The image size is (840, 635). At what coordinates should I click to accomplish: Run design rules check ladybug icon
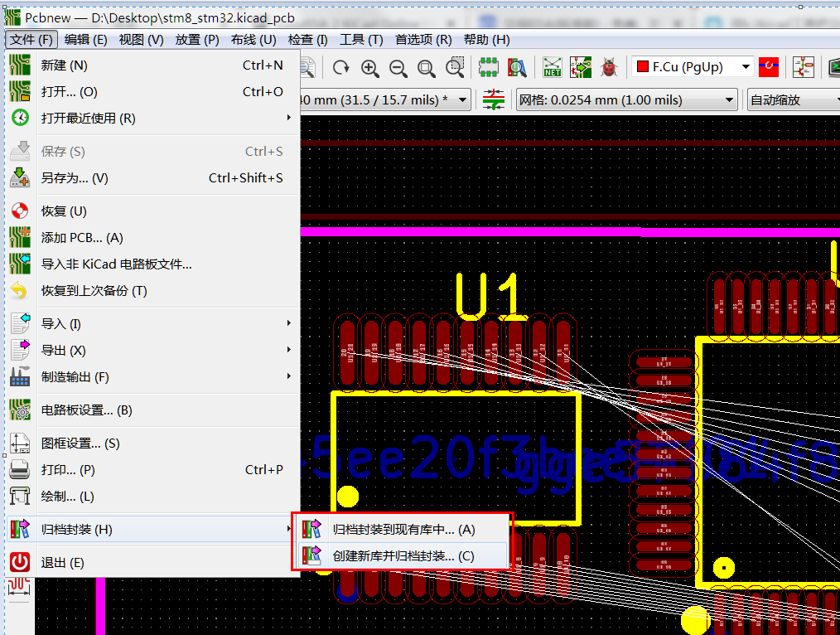pyautogui.click(x=609, y=67)
